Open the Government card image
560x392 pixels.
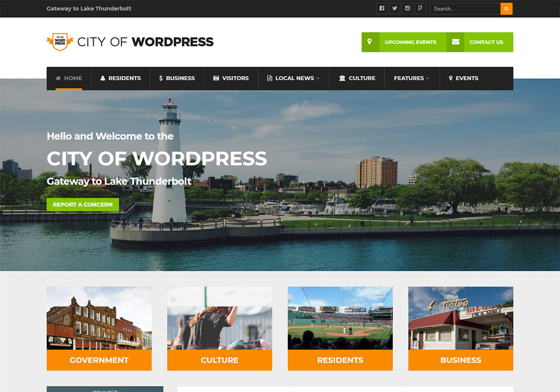(99, 318)
